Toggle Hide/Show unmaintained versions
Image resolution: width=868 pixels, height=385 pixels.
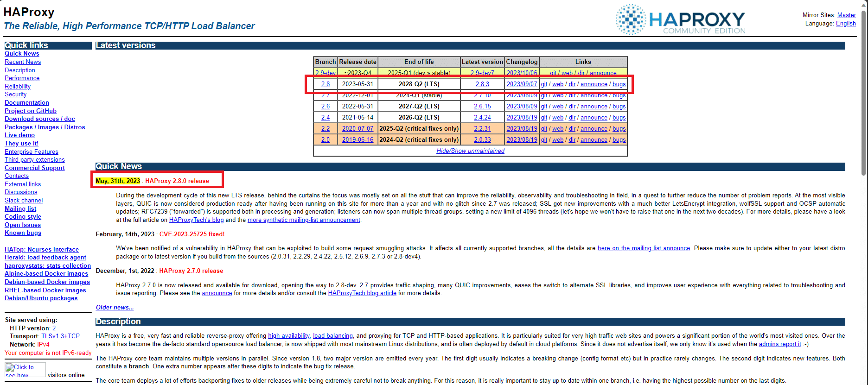470,151
